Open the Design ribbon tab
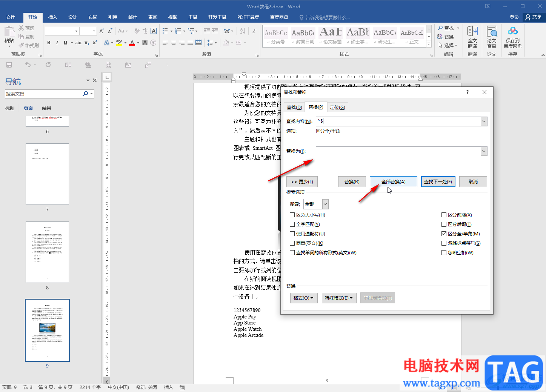 click(73, 17)
